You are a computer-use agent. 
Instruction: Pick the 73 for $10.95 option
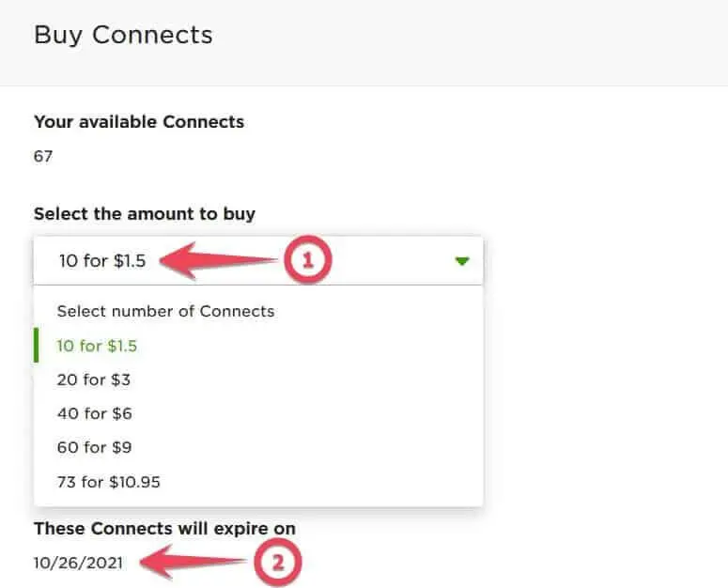pos(108,482)
